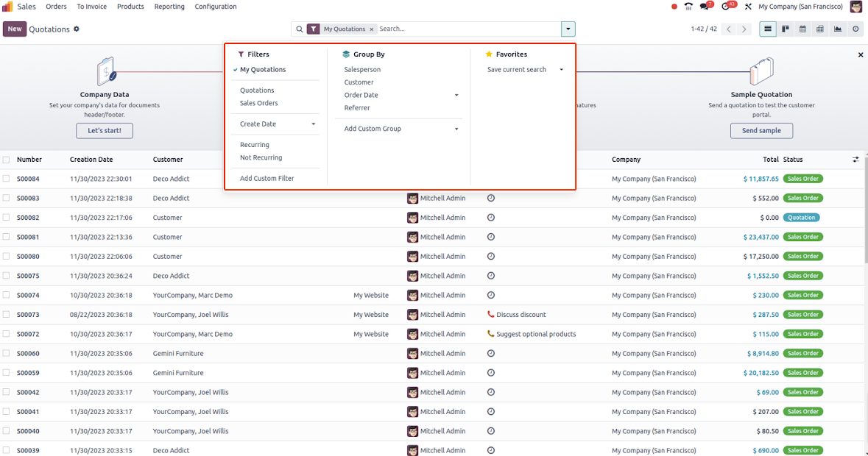Open the debug tools icon

(748, 7)
